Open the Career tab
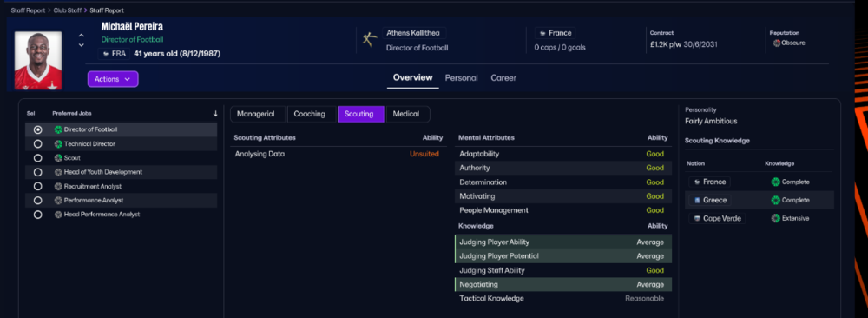 pos(503,78)
